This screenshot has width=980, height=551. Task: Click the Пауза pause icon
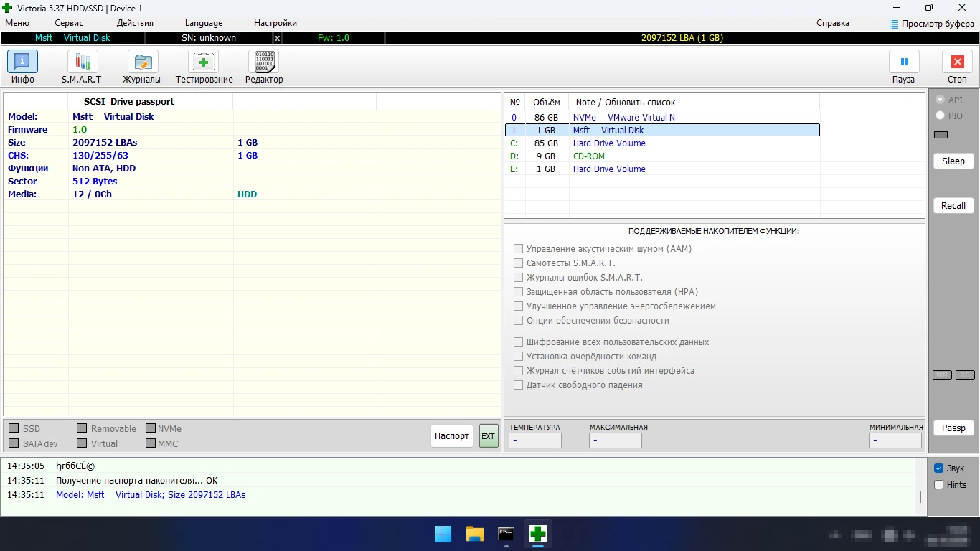pos(904,62)
